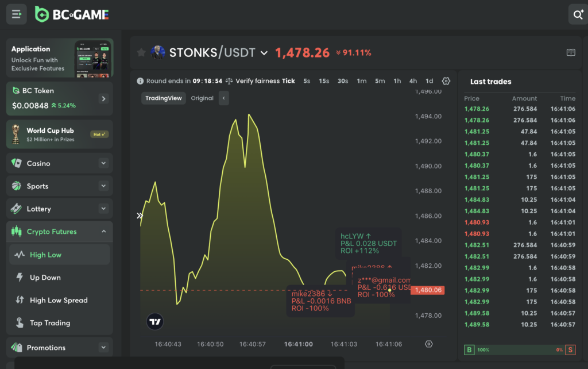Click the Crypto Futures candlestick icon
Screen dimensions: 588x369
pyautogui.click(x=17, y=231)
